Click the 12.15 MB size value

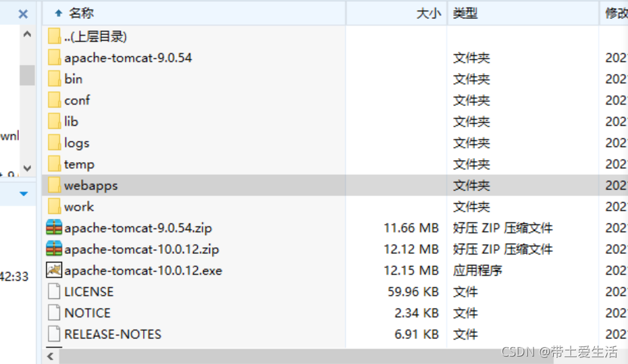click(411, 270)
